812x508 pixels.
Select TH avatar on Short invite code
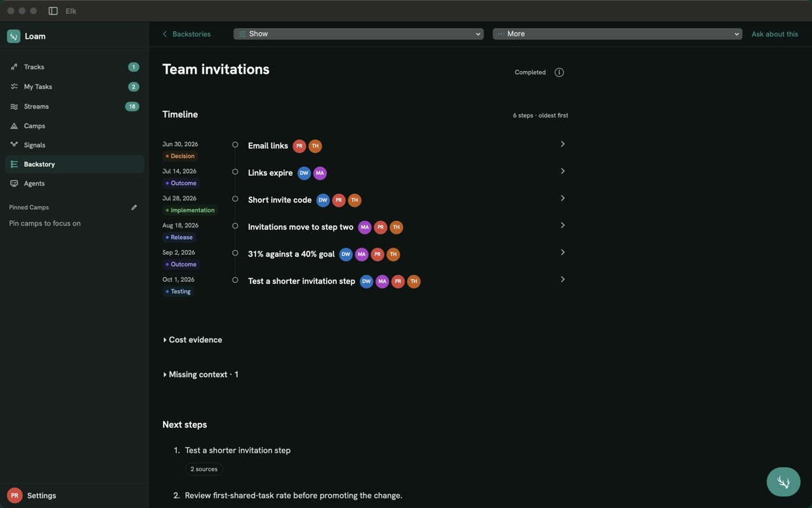[x=355, y=200]
